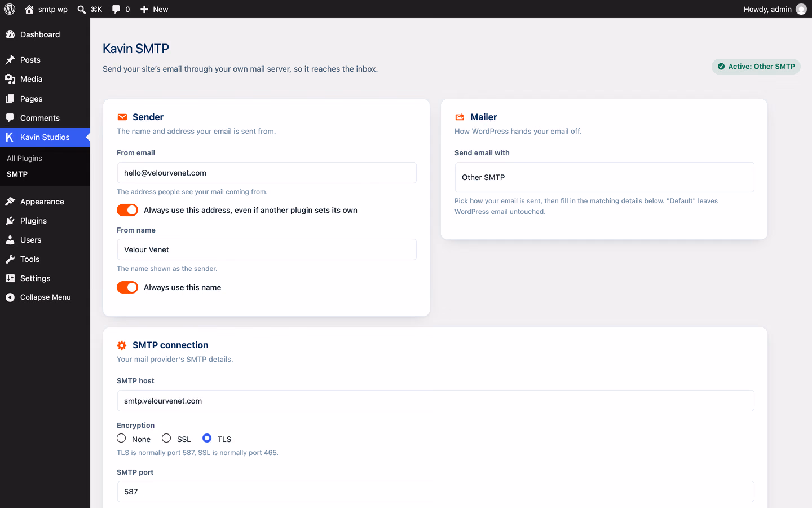Click the comments bubble icon in admin bar
Image resolution: width=812 pixels, height=508 pixels.
click(x=116, y=9)
